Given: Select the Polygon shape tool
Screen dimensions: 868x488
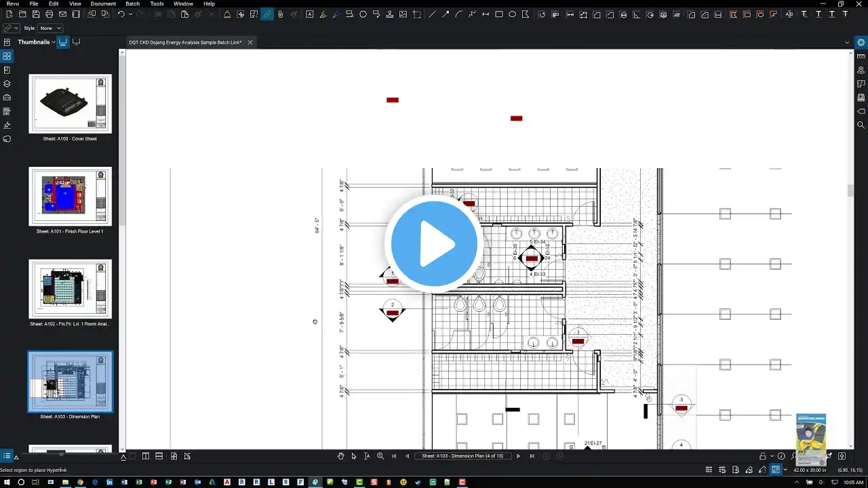Looking at the screenshot, I should click(x=526, y=14).
